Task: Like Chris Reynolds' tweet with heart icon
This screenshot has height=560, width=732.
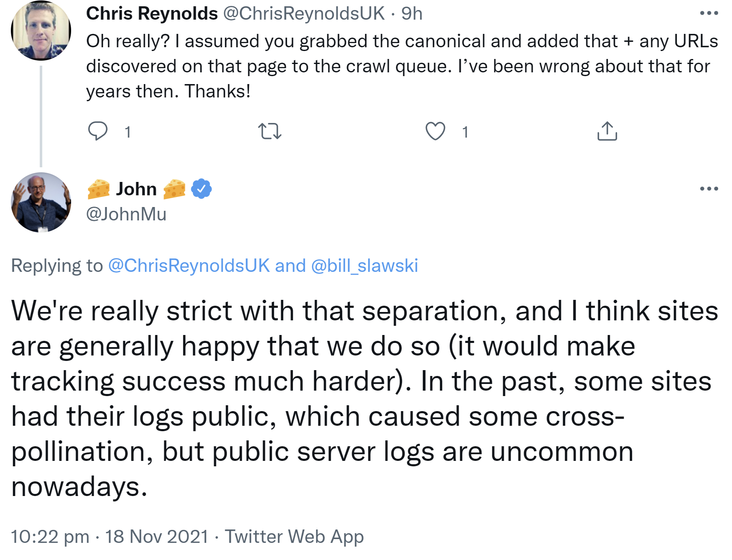Action: [435, 131]
